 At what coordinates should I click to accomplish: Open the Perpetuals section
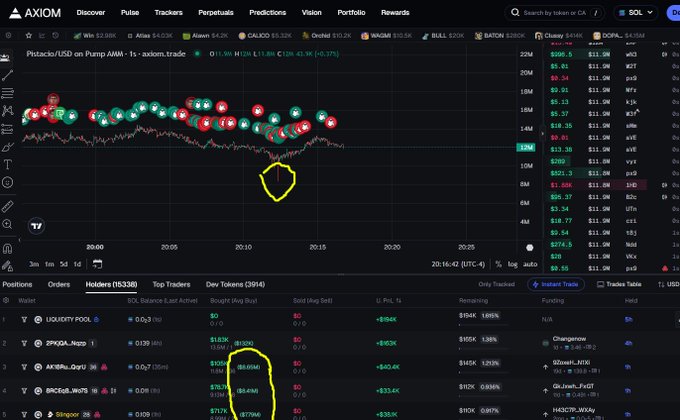(x=216, y=13)
